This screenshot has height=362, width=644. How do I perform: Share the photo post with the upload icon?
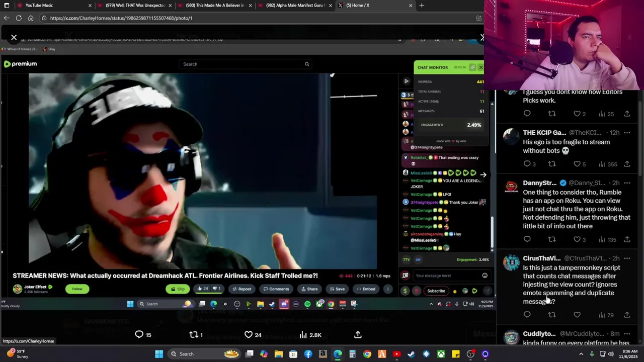pyautogui.click(x=358, y=334)
